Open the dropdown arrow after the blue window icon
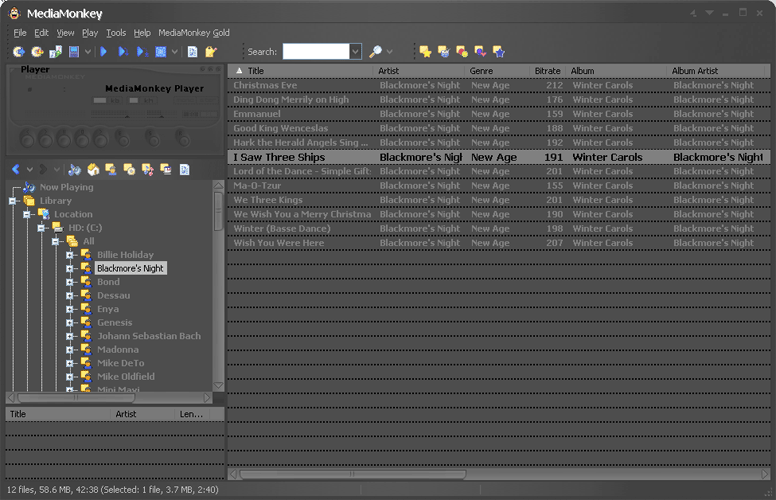Screen dimensions: 776x500 coord(88,51)
